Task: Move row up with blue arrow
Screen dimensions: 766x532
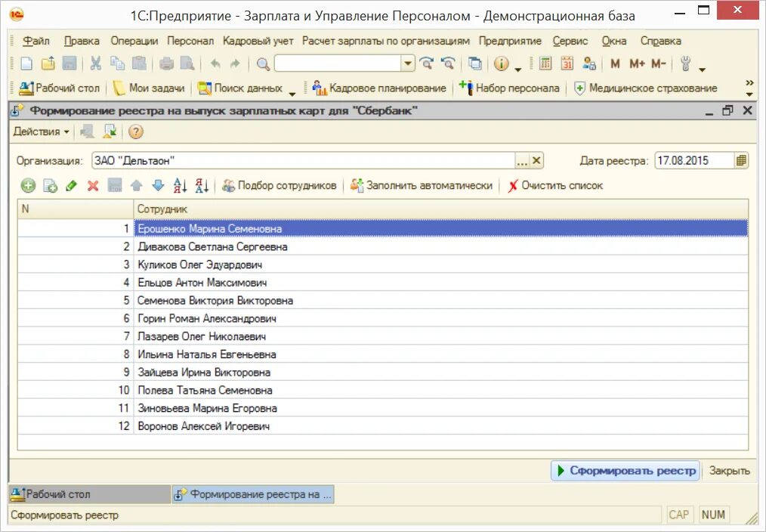Action: click(136, 186)
